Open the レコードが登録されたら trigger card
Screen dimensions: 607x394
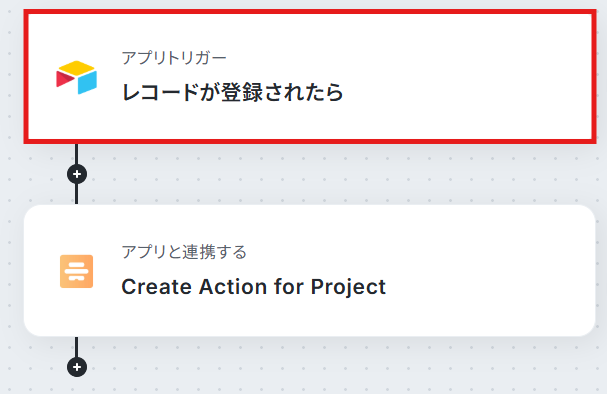[x=310, y=77]
